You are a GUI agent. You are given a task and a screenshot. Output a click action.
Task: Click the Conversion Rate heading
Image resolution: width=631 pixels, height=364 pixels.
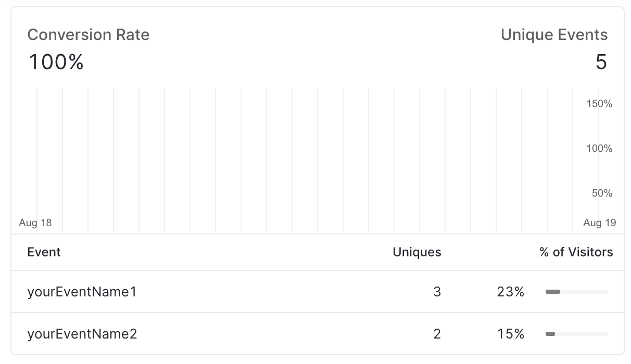coord(88,35)
